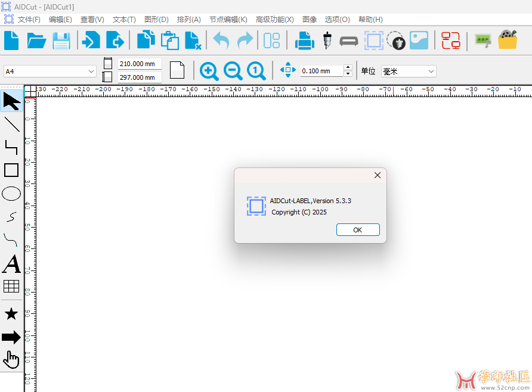532x392 pixels.
Task: Click the document icon beside 文件(F)
Action: 9,19
